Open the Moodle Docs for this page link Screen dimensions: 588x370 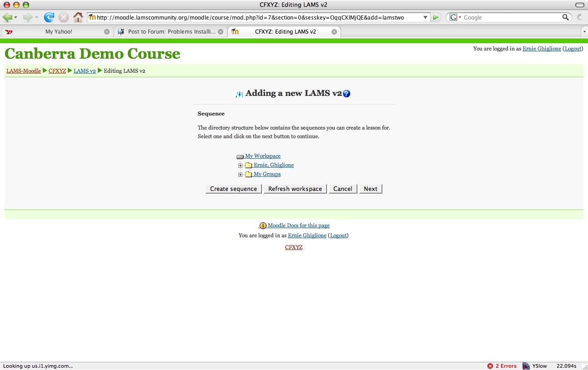[298, 225]
